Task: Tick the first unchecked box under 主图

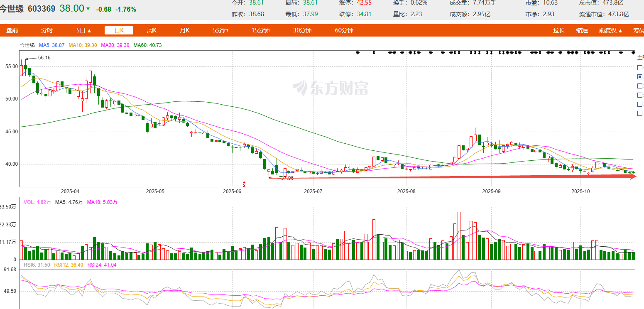Action: [x=640, y=68]
